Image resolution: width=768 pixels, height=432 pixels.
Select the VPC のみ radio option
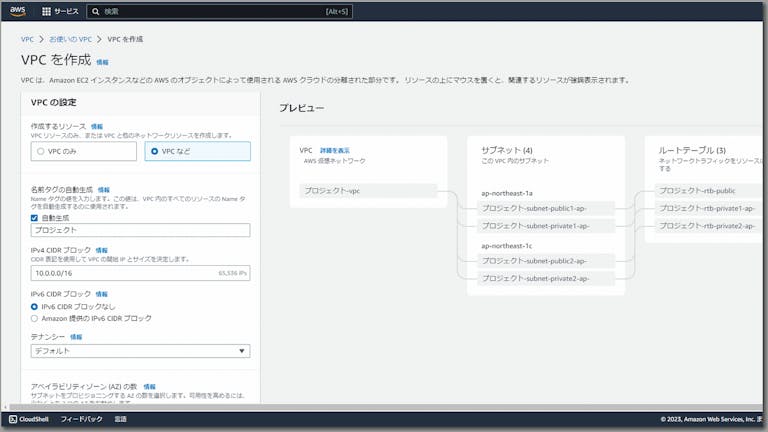[x=84, y=151]
